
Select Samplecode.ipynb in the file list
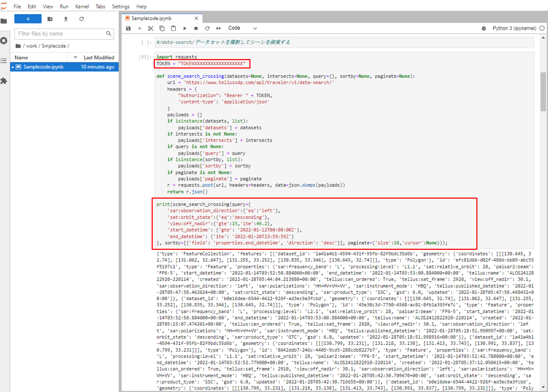64,67
